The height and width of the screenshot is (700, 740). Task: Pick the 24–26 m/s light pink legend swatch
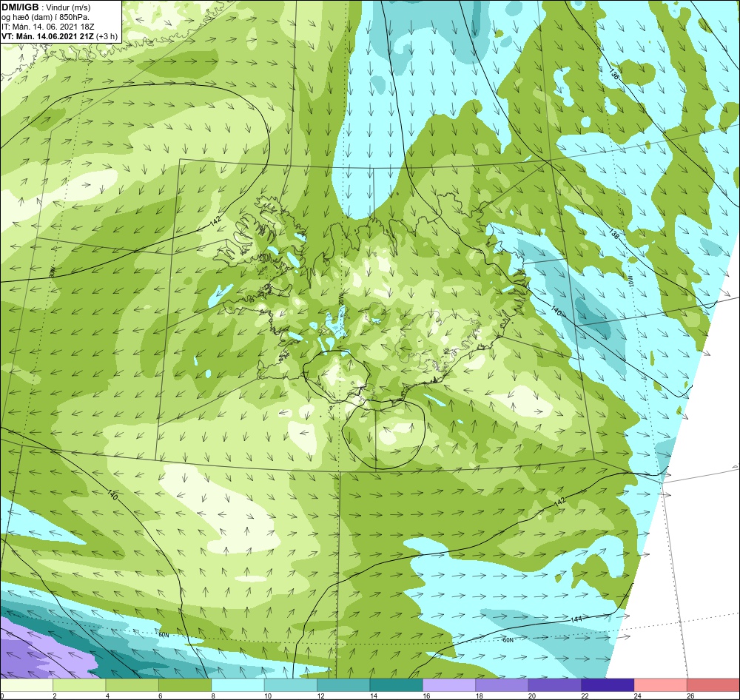661,684
